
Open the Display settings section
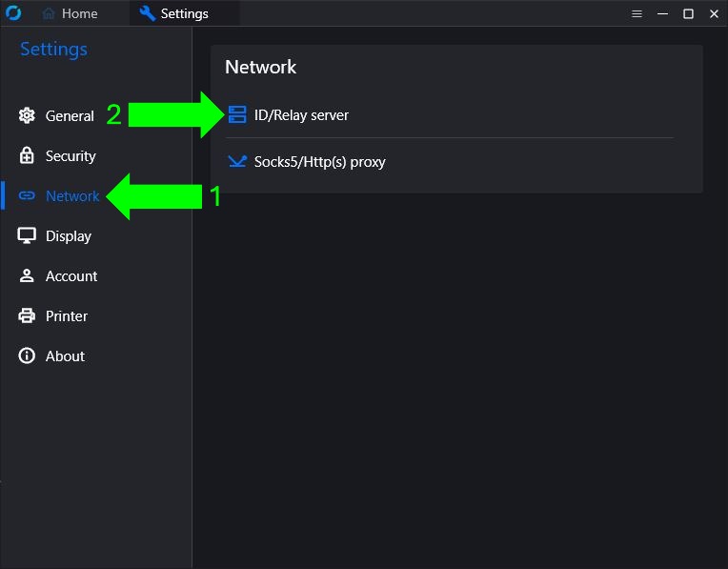click(69, 236)
